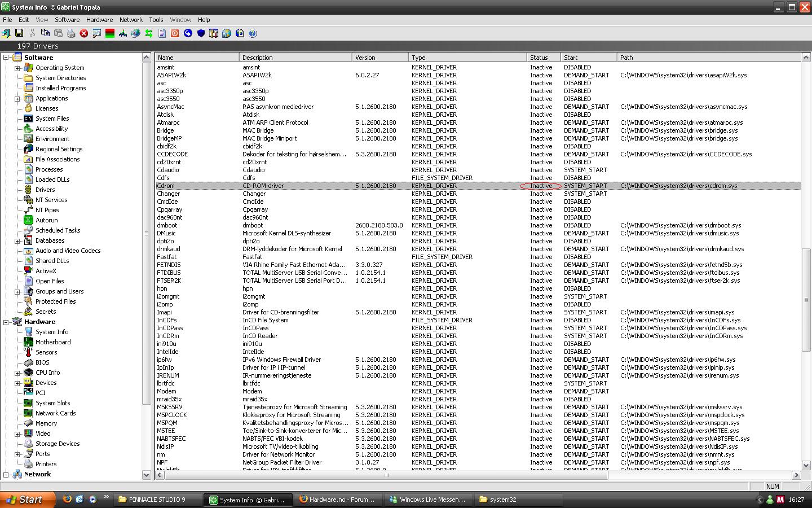Click the driver list horizontal scroll right arrow

tap(797, 475)
